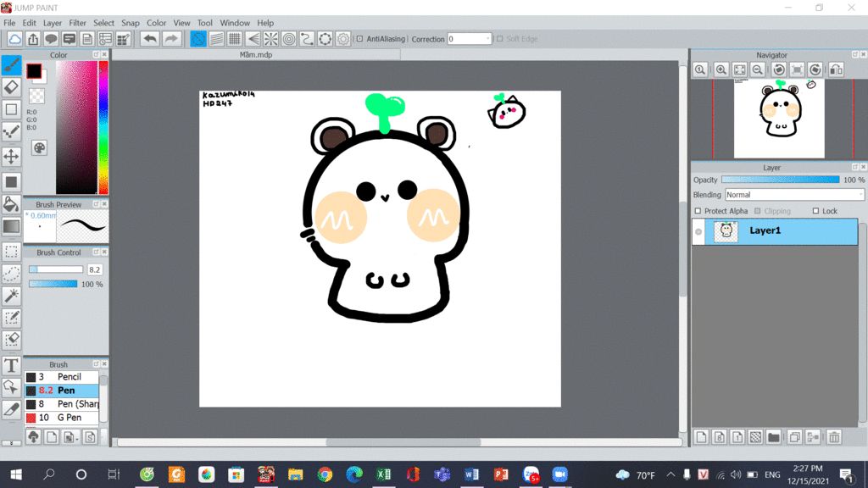
Task: Open Chrome from the taskbar
Action: (x=325, y=474)
